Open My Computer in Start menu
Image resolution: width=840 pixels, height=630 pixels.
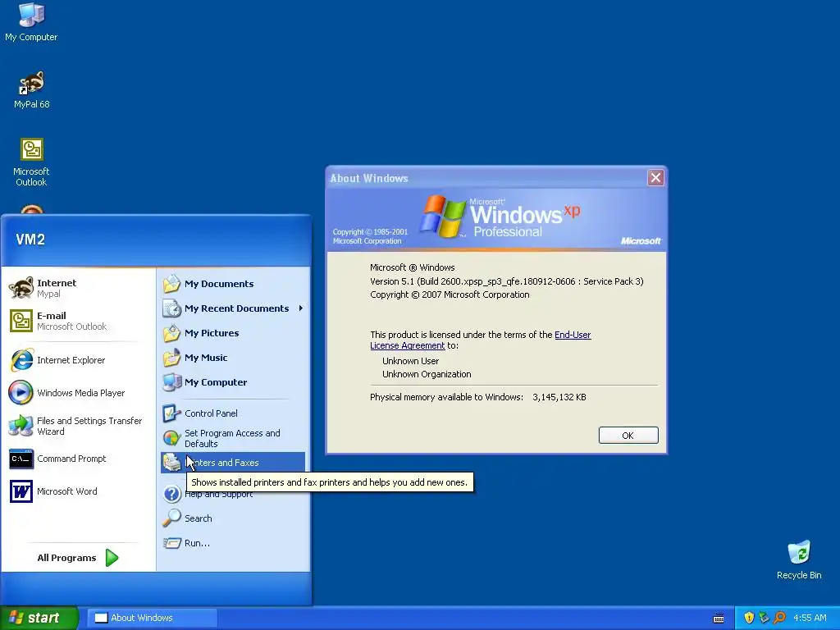point(233,382)
